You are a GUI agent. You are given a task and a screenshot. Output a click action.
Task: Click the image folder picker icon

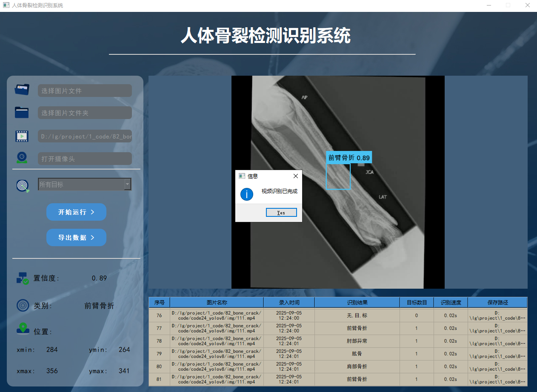(x=22, y=112)
